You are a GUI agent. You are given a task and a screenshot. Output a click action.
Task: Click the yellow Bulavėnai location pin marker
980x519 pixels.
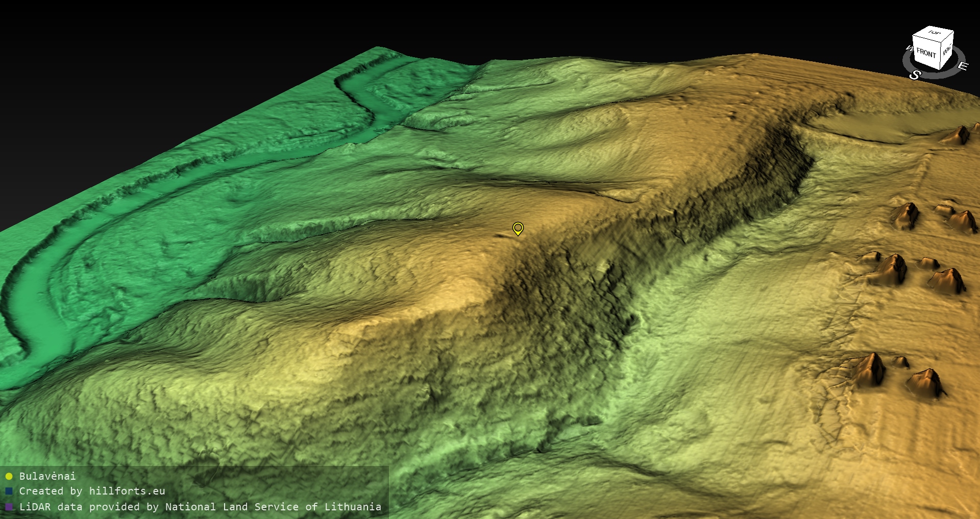click(518, 228)
